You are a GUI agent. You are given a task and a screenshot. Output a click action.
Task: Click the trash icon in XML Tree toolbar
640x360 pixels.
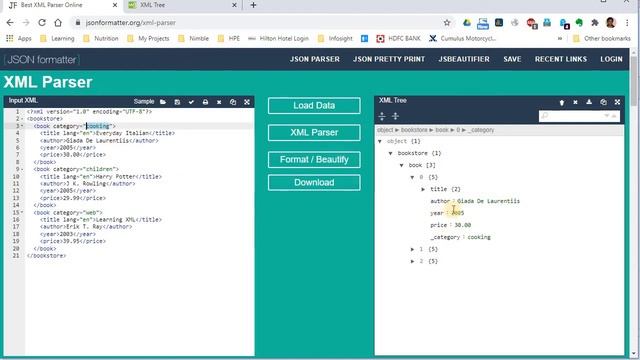[x=562, y=102]
